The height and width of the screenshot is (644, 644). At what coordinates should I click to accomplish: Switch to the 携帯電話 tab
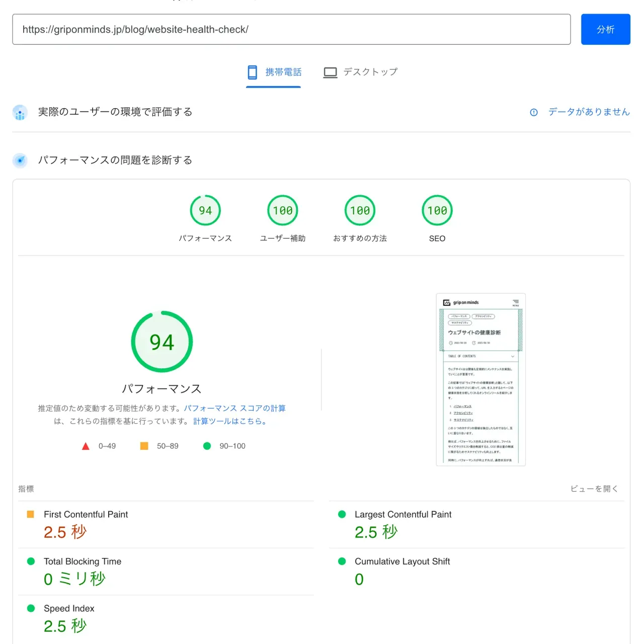(x=273, y=72)
